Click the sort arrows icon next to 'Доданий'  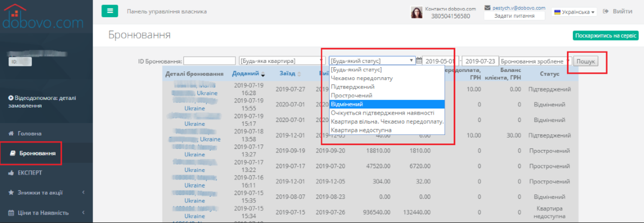(263, 74)
